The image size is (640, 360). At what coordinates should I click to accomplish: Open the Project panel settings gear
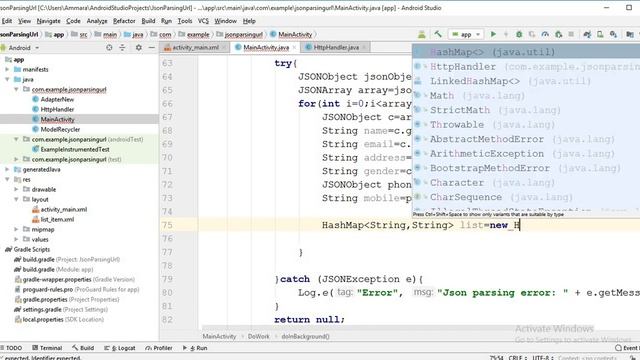(139, 48)
